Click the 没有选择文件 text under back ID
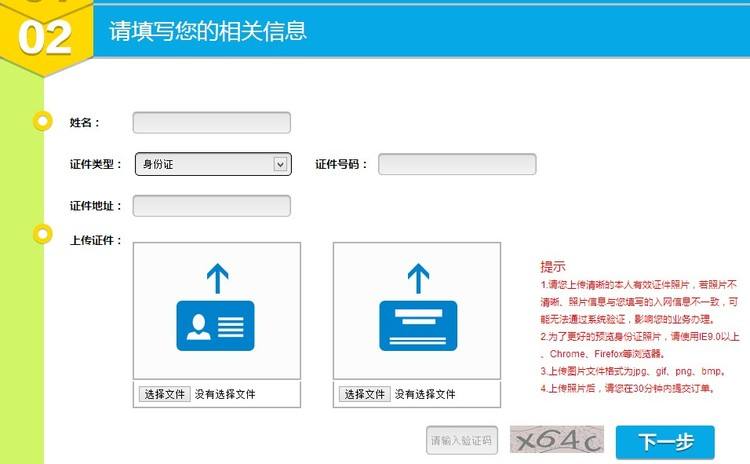 [x=425, y=394]
